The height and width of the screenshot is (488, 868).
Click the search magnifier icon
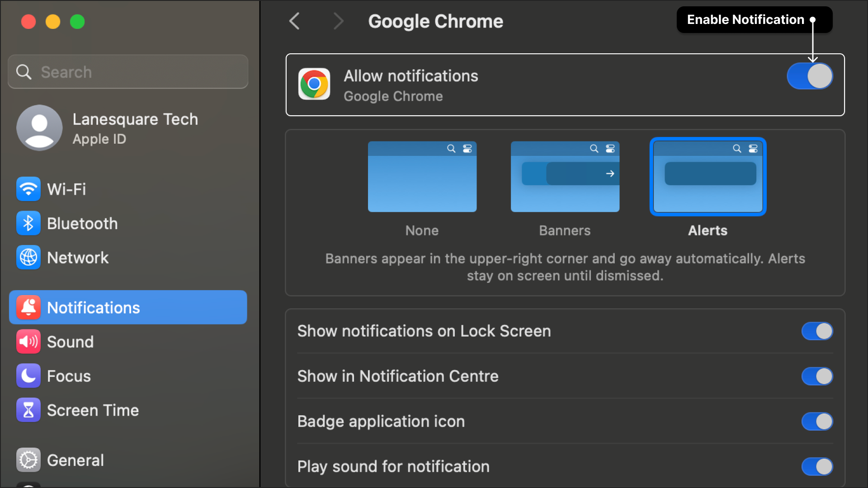pyautogui.click(x=24, y=72)
